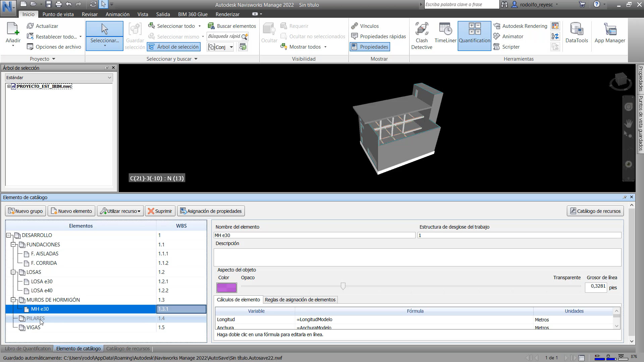Viewport: 644px width, 362px height.
Task: Enable Buscar elementos
Action: pos(232,26)
